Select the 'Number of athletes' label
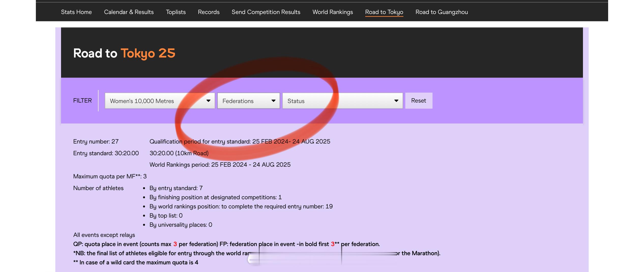 pyautogui.click(x=98, y=188)
